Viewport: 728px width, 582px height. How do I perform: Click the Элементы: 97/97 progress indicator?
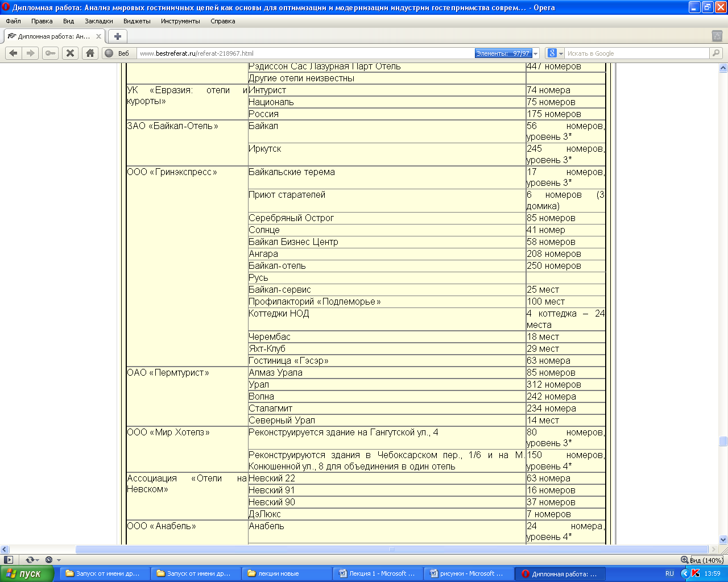tap(503, 53)
